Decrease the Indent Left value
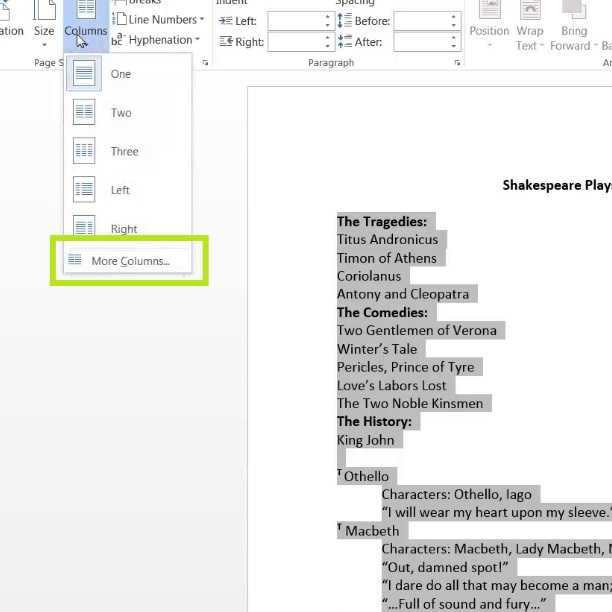612x612 pixels. tap(328, 25)
